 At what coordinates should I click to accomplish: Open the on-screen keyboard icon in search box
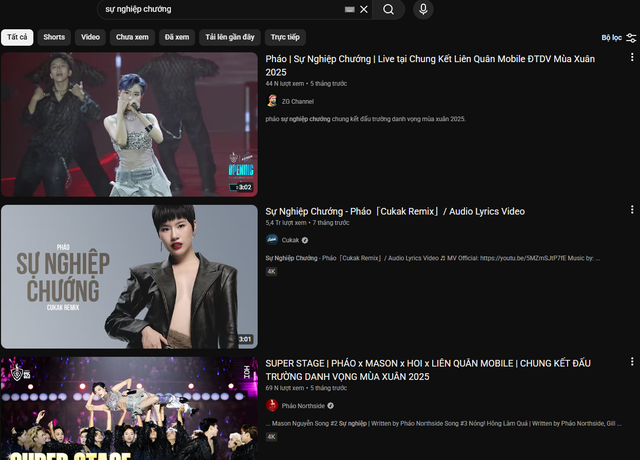click(x=349, y=9)
